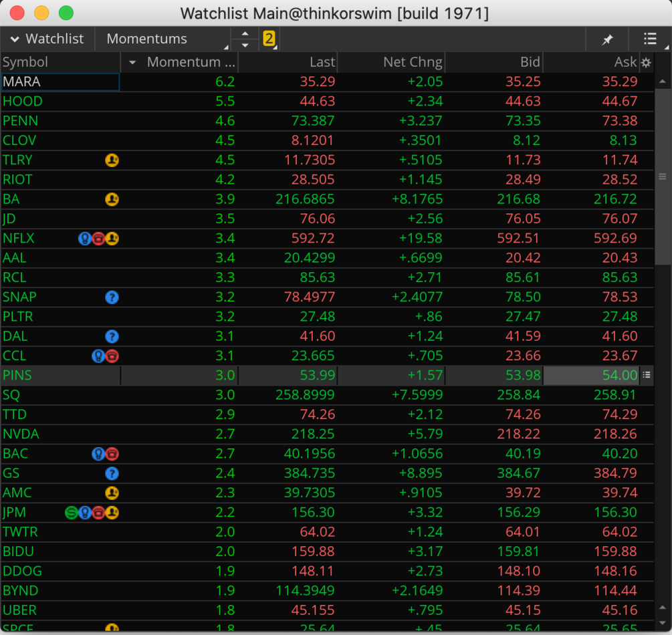This screenshot has width=672, height=635.
Task: Click PINS ask price 54.00
Action: coord(619,376)
